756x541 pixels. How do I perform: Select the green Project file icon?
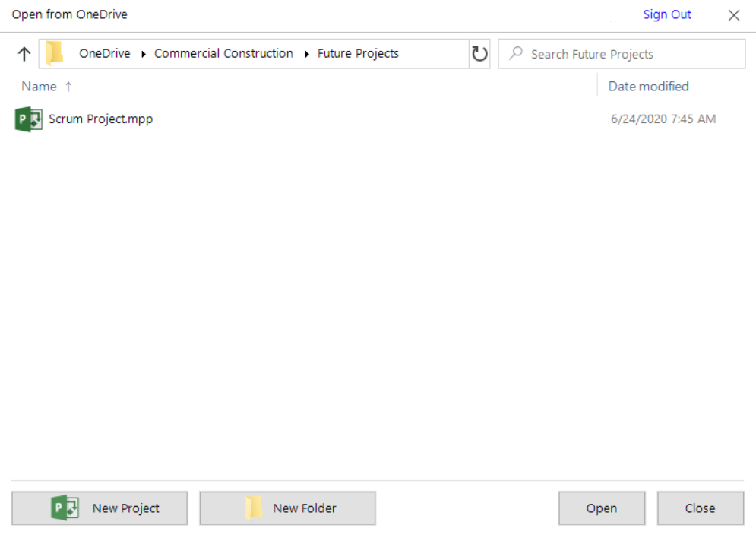click(x=29, y=119)
